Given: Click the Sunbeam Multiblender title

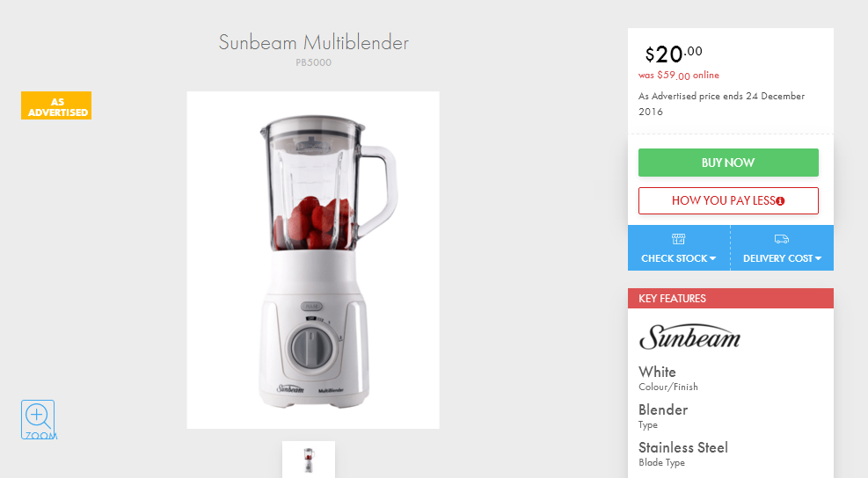Looking at the screenshot, I should (x=313, y=42).
